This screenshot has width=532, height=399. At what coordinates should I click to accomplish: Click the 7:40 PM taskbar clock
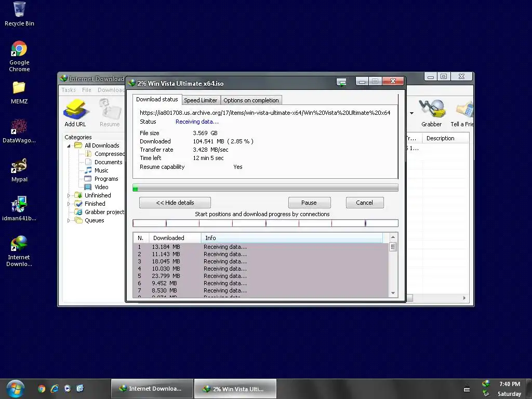(509, 384)
